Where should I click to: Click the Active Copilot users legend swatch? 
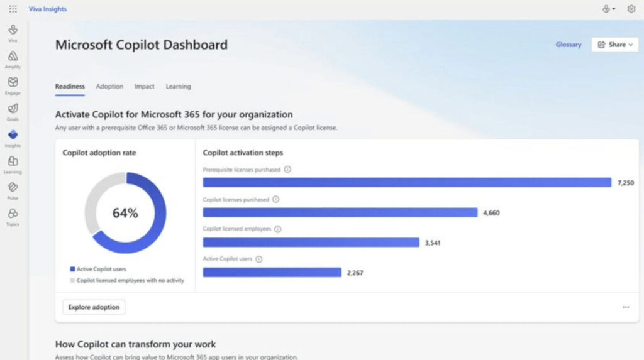[72, 270]
